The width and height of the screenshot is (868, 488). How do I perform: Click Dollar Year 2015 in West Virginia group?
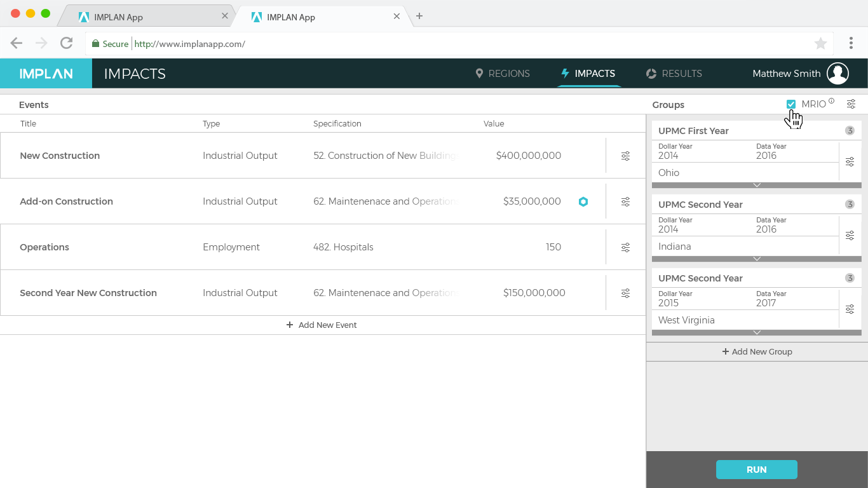point(668,303)
